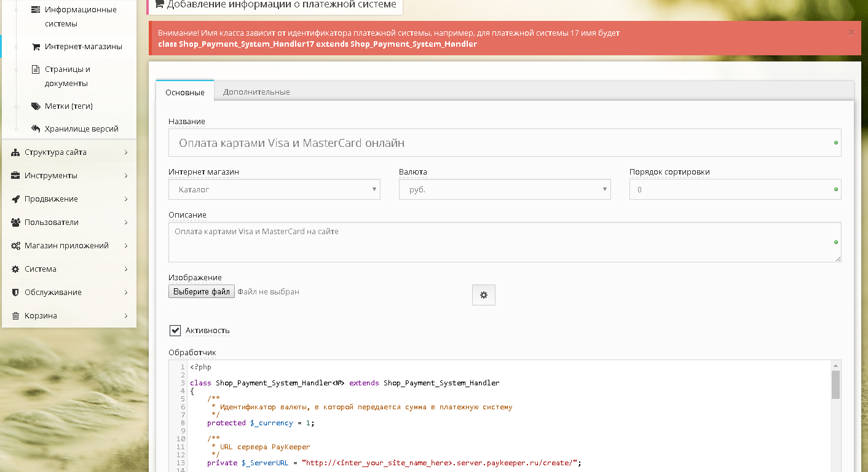Select the Основные tab
The width and height of the screenshot is (868, 472).
pyautogui.click(x=184, y=92)
